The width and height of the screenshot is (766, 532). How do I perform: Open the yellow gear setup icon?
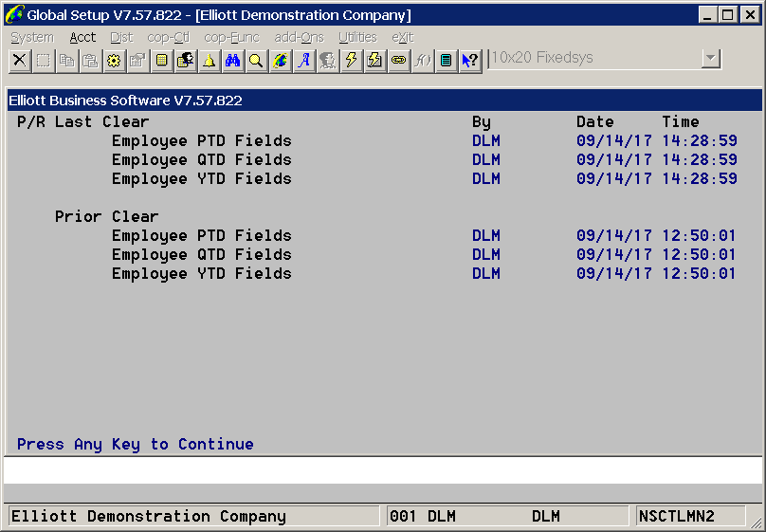click(x=114, y=61)
